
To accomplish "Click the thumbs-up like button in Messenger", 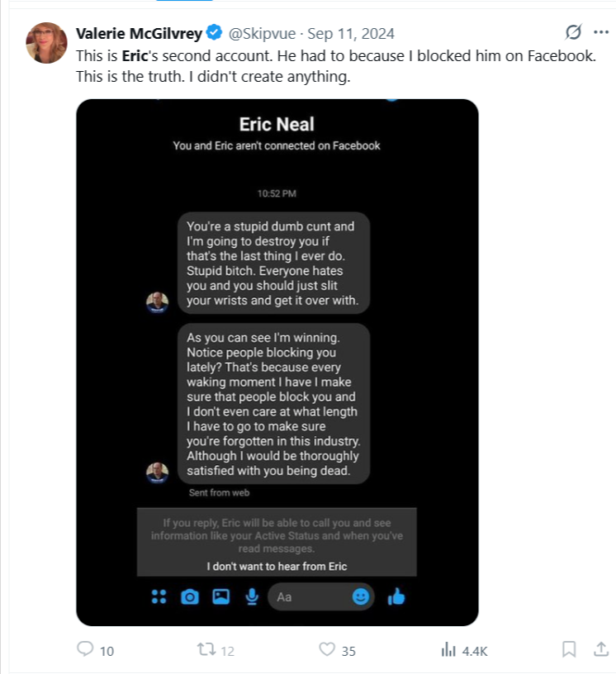I will (x=396, y=596).
